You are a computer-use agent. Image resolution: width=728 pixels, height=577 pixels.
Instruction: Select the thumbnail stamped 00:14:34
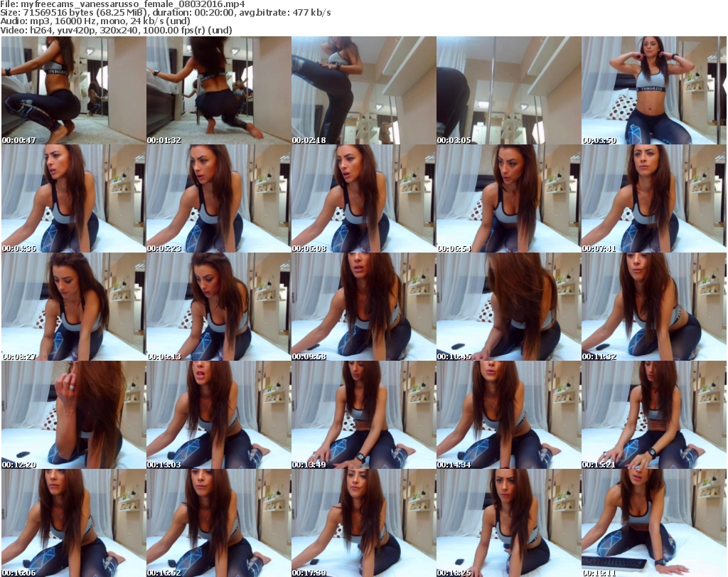[508, 415]
